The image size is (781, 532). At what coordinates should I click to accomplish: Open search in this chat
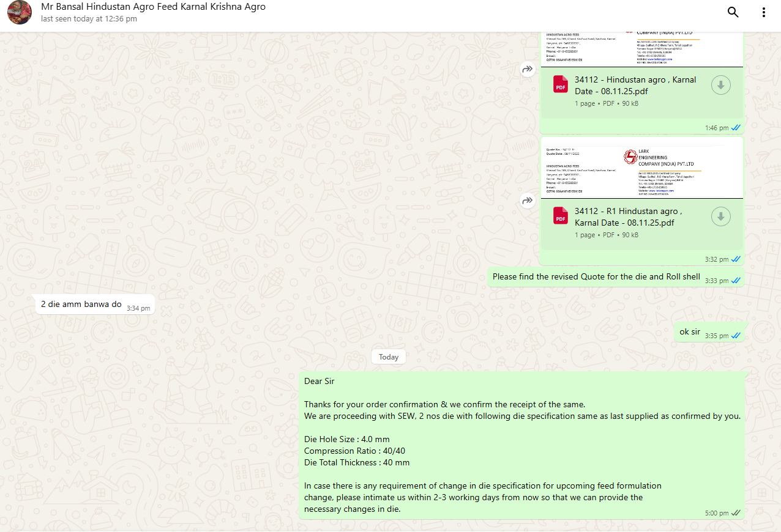tap(733, 12)
